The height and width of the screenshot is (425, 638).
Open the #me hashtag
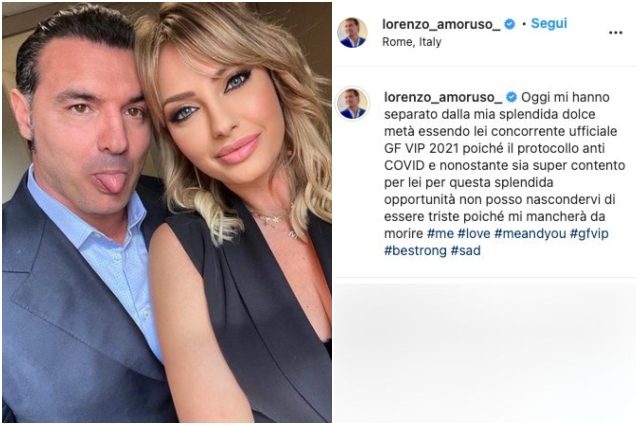pos(440,233)
